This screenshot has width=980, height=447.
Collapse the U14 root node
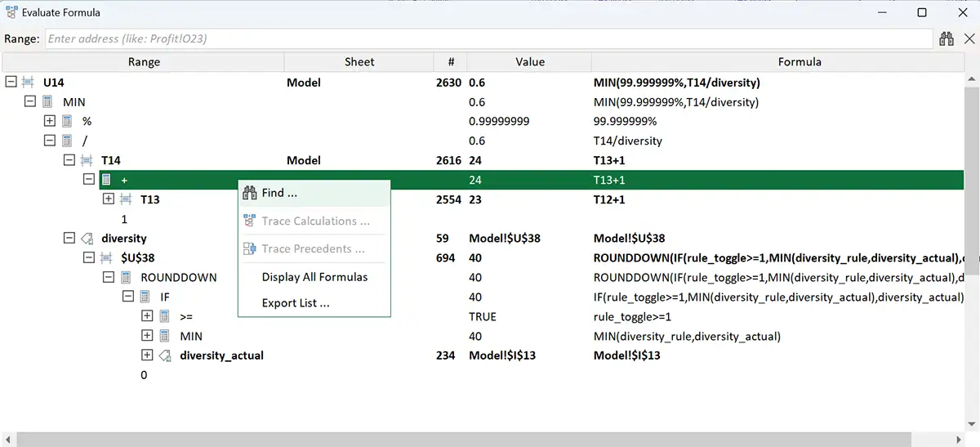[11, 83]
